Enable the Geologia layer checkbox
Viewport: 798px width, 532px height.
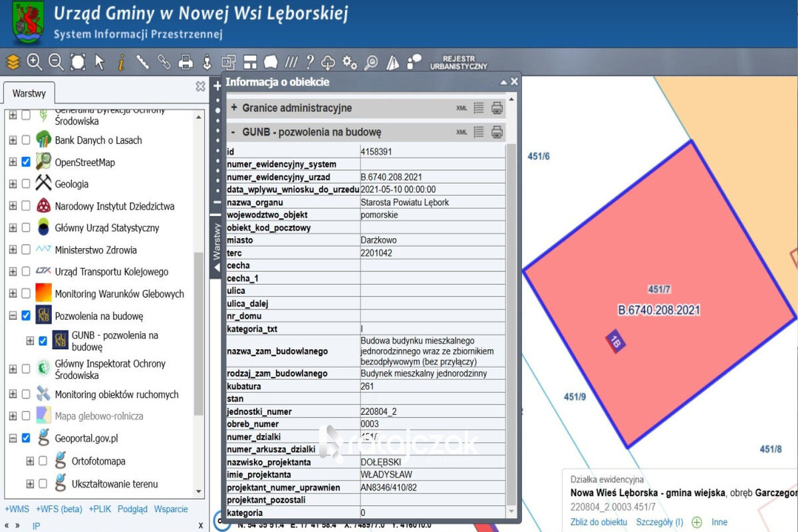pos(26,184)
